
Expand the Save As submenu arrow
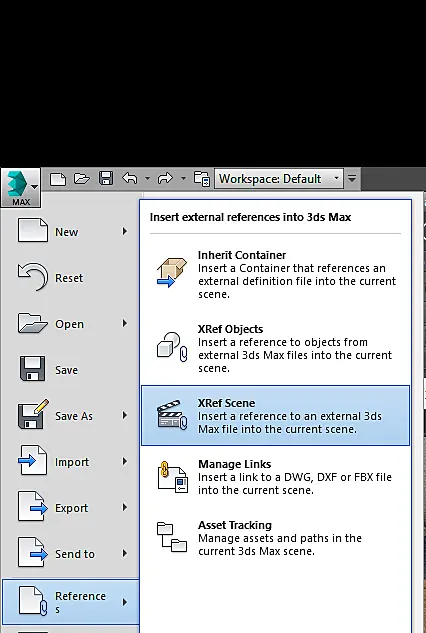pos(125,415)
